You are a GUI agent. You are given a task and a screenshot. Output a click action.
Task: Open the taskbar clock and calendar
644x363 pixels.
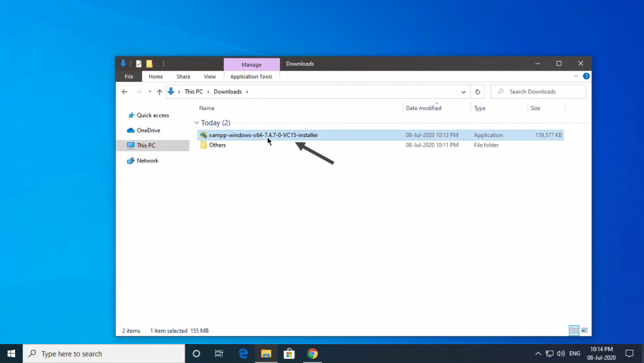(x=601, y=354)
